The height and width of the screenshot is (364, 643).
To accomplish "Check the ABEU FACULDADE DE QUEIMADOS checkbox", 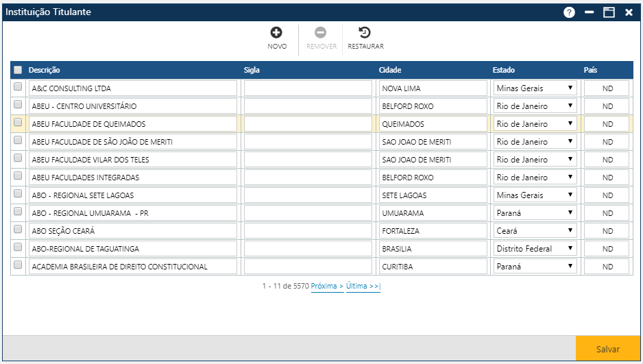I will coord(18,122).
